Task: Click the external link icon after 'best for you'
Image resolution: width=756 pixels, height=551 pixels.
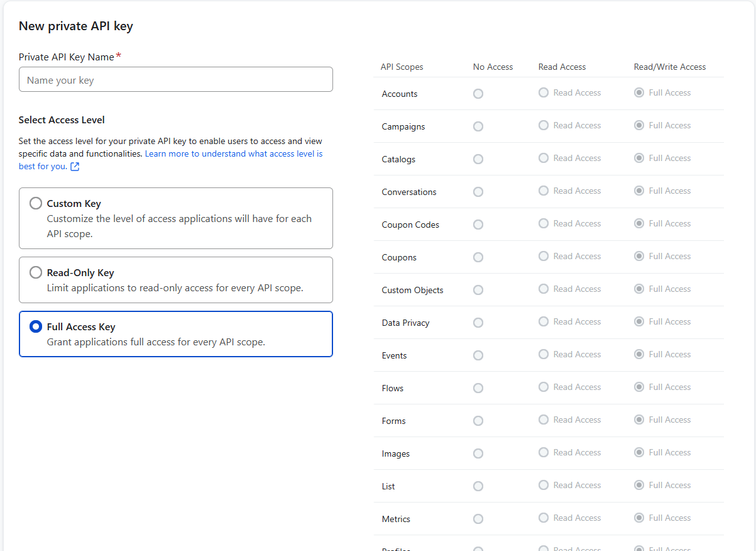Action: 75,167
